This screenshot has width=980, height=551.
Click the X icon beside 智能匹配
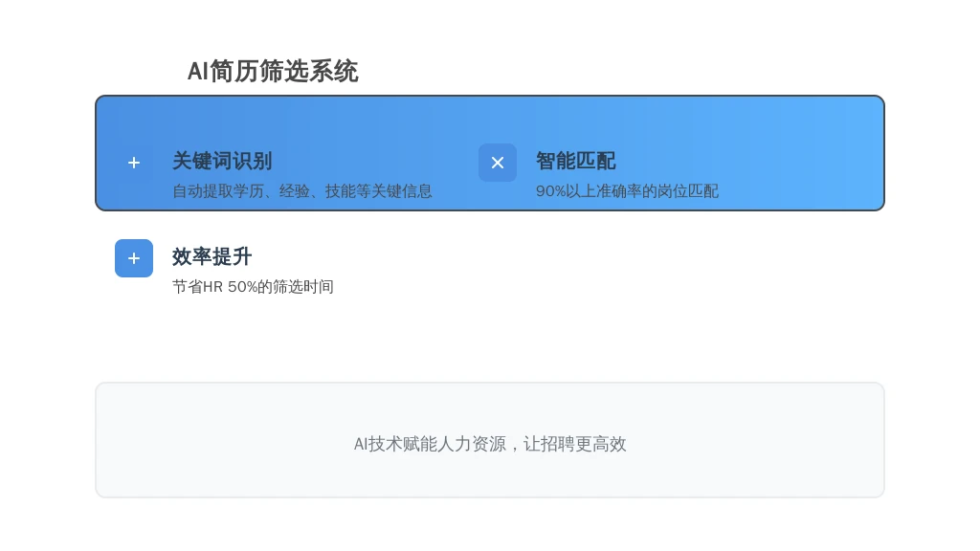tap(498, 163)
